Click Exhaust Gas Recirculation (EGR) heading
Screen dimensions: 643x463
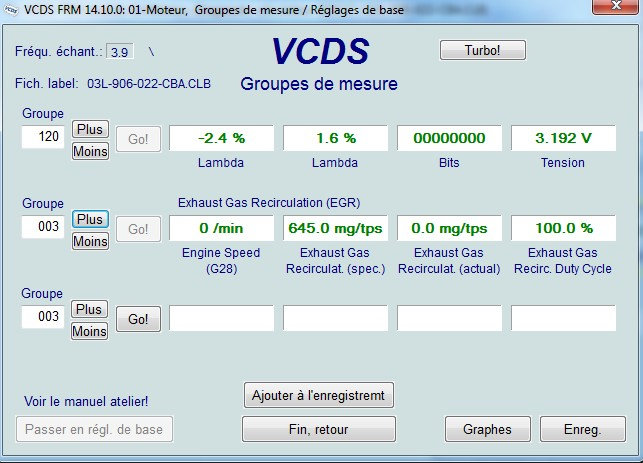(269, 203)
